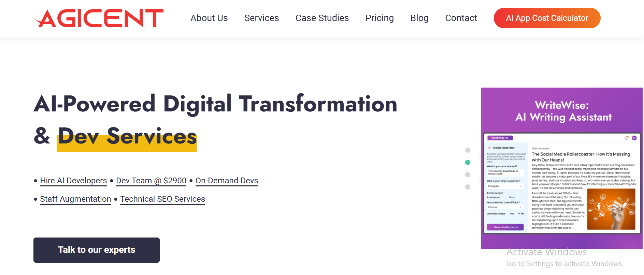Image resolution: width=644 pixels, height=275 pixels.
Task: Navigate to the Blog
Action: (419, 18)
